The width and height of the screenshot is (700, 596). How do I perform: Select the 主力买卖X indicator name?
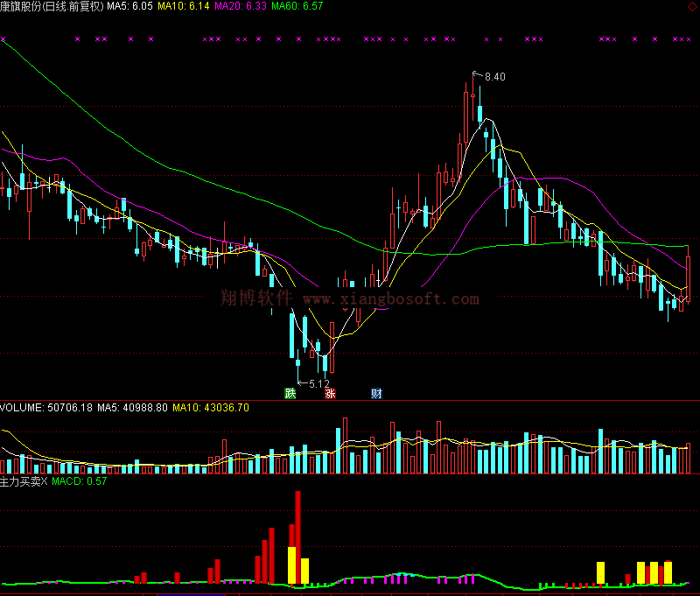24,481
